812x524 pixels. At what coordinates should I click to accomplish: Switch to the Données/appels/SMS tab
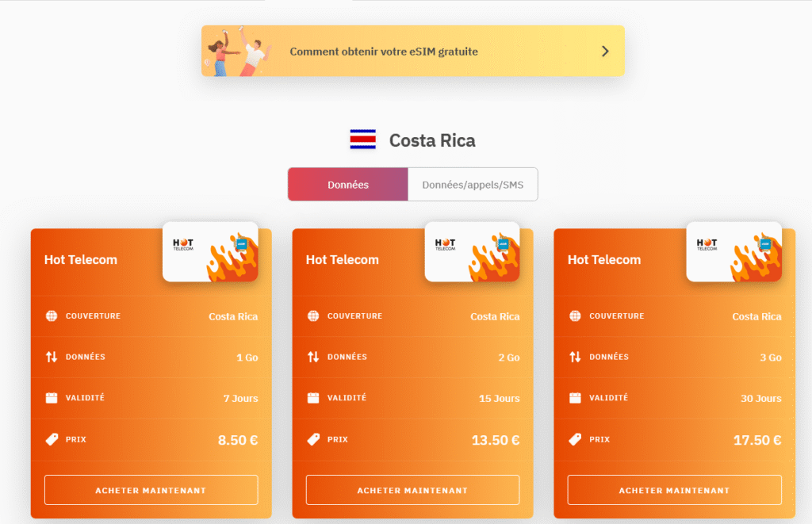pos(473,184)
